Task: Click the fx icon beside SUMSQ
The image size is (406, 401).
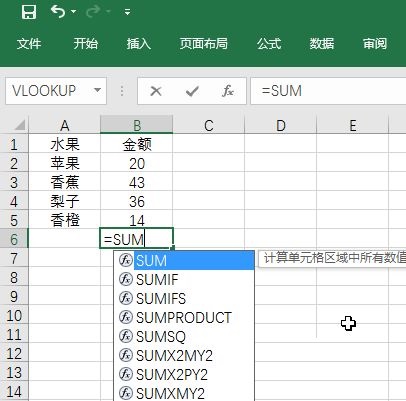Action: click(x=126, y=336)
